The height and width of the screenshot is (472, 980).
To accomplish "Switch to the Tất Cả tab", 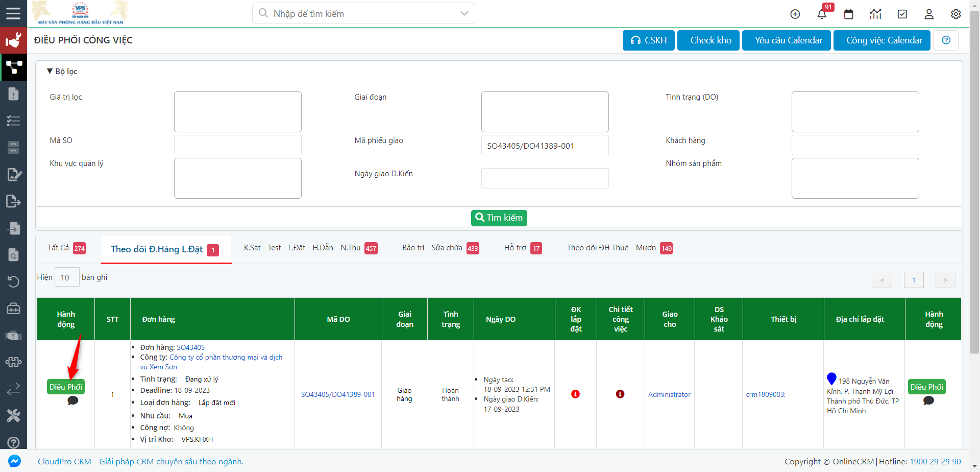I will (66, 248).
